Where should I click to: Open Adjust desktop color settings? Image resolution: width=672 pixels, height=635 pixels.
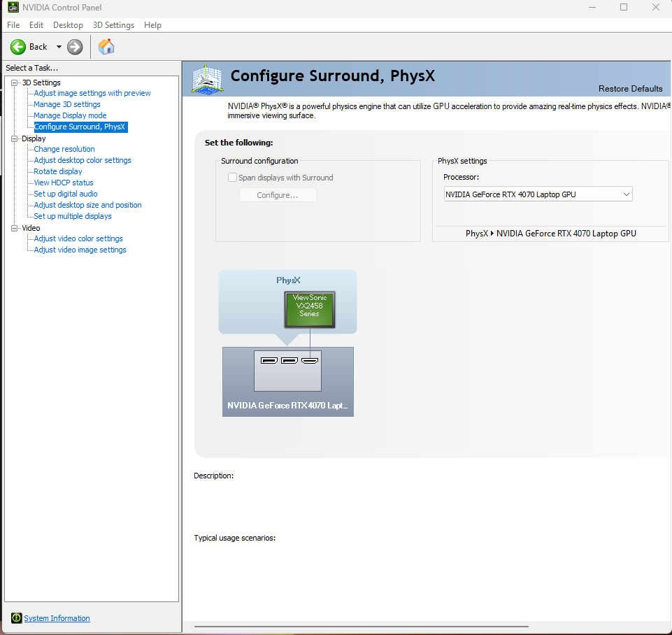(x=83, y=160)
